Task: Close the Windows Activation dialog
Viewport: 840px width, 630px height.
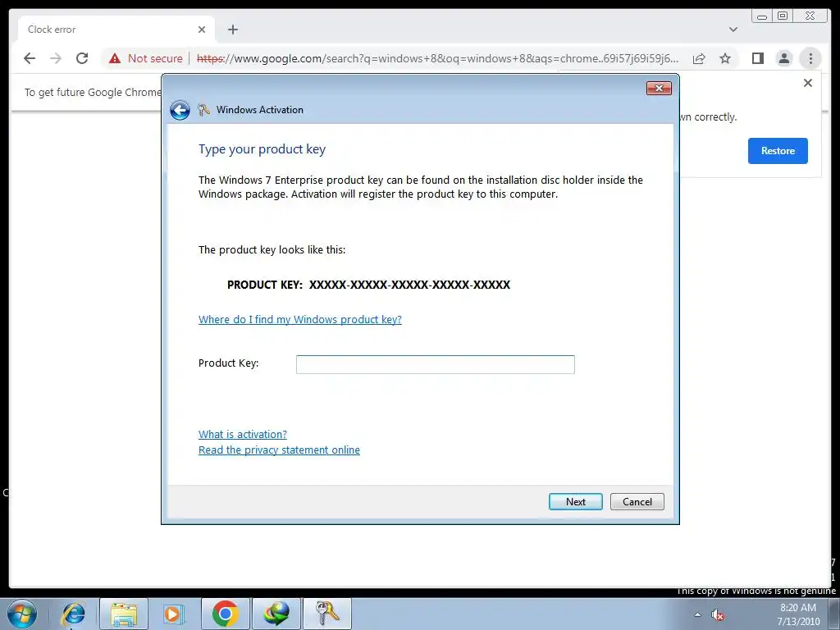Action: [659, 89]
